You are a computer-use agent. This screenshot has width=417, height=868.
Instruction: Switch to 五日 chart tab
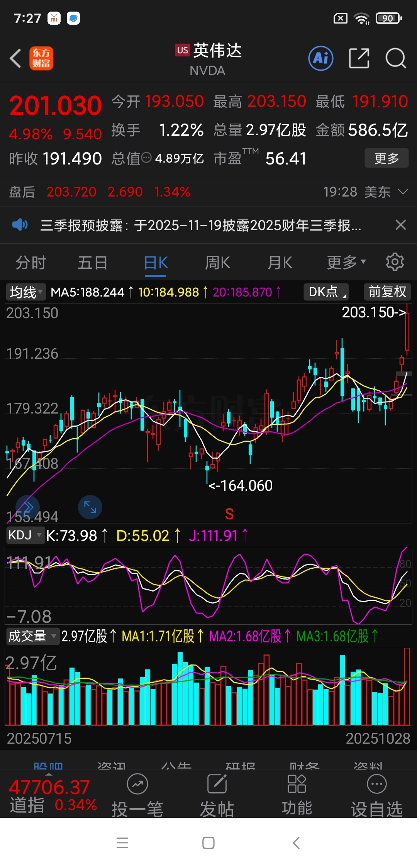pos(93,263)
